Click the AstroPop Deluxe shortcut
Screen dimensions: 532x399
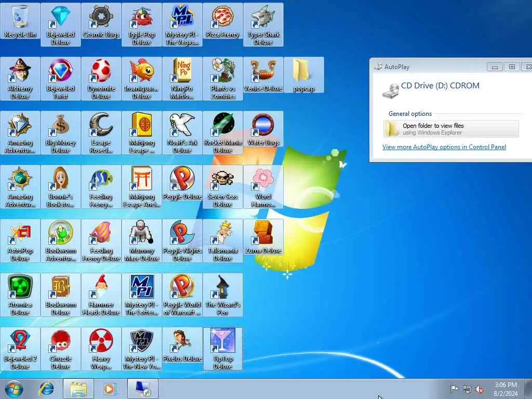tap(20, 241)
